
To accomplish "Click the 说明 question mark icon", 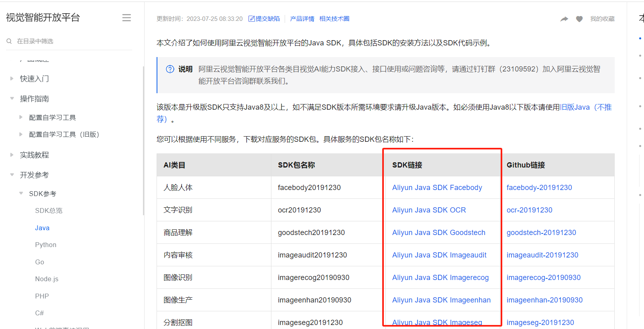I will click(x=170, y=69).
